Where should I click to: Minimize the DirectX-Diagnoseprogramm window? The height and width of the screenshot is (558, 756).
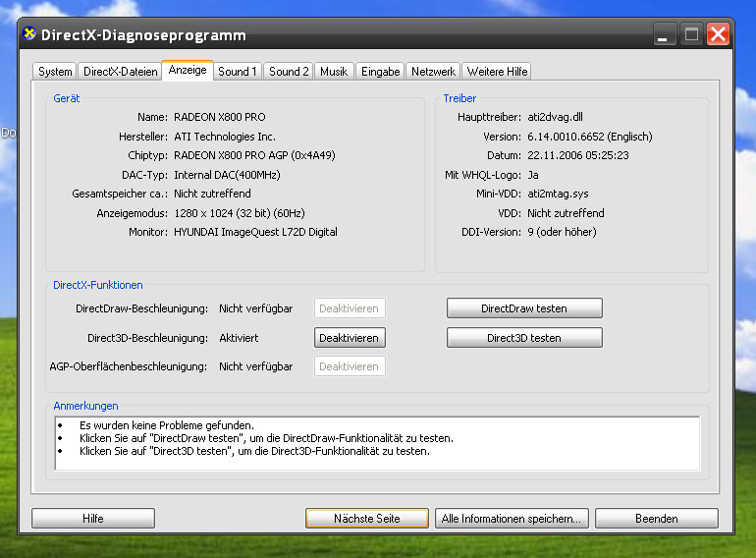[665, 34]
